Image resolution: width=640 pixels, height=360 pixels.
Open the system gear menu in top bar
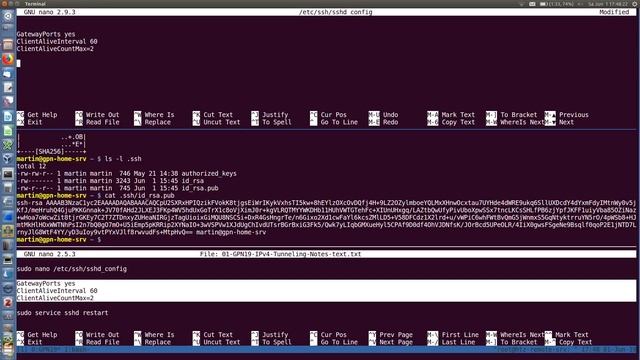(x=635, y=4)
